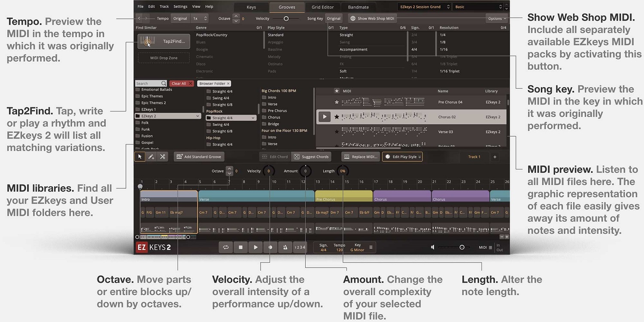Click the Tap2Find button

pos(164,42)
